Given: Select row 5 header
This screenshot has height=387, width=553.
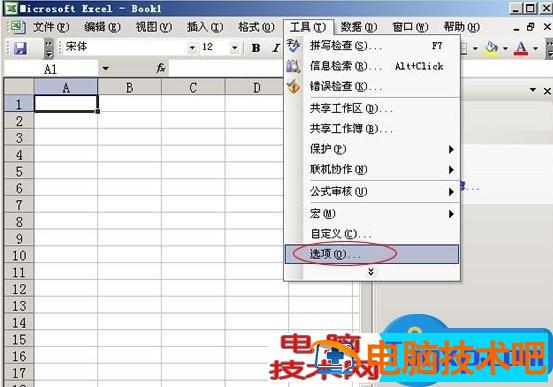Looking at the screenshot, I should coord(19,171).
